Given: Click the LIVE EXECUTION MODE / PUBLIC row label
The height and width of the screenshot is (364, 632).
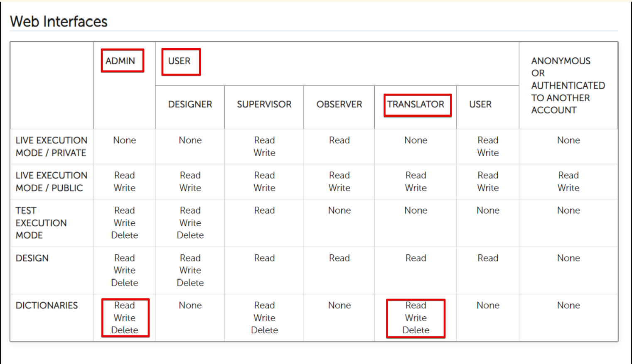Looking at the screenshot, I should pyautogui.click(x=52, y=181).
